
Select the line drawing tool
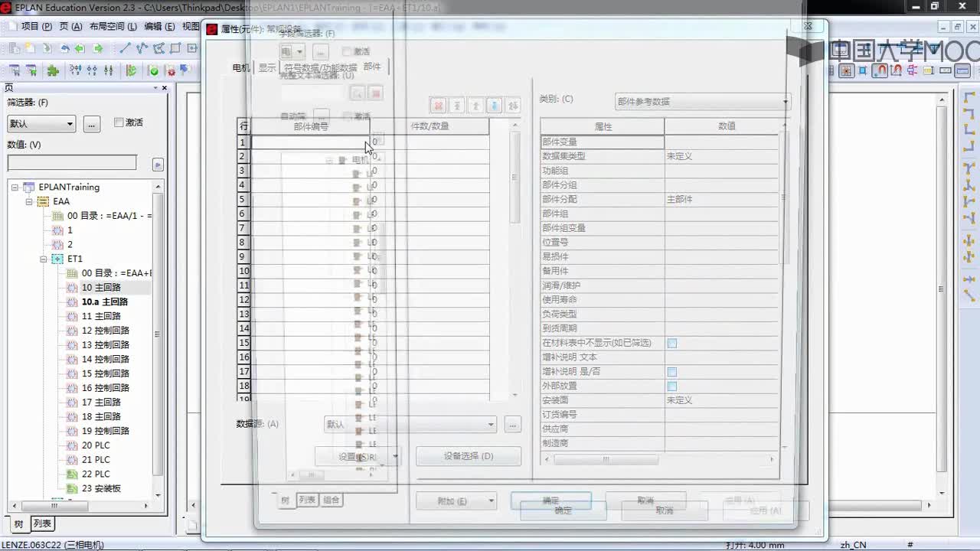[126, 48]
